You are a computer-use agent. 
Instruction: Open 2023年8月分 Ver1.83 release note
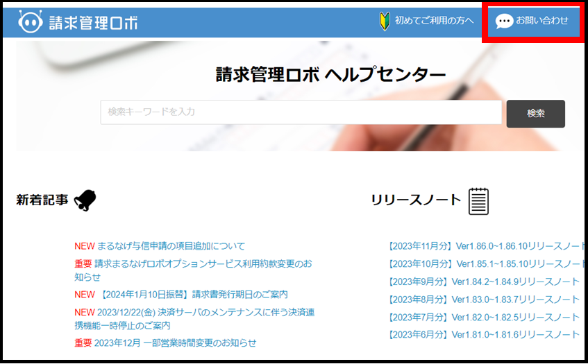483,300
